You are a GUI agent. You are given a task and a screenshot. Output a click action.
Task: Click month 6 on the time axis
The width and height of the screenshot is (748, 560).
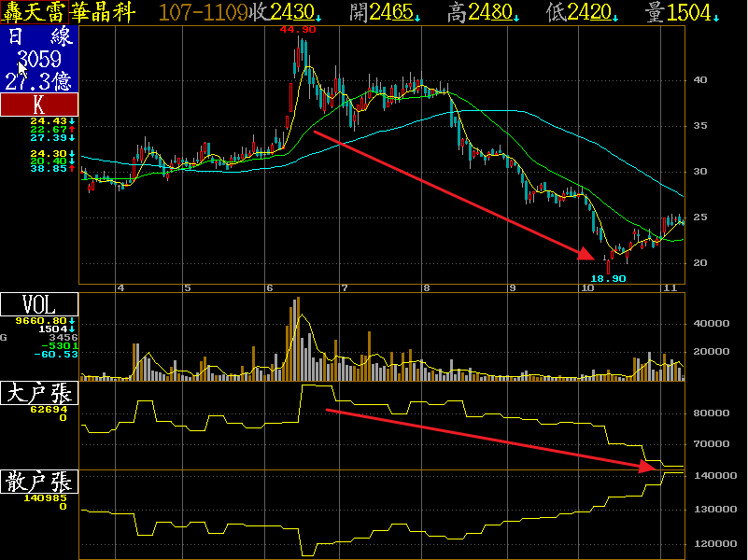coord(270,288)
